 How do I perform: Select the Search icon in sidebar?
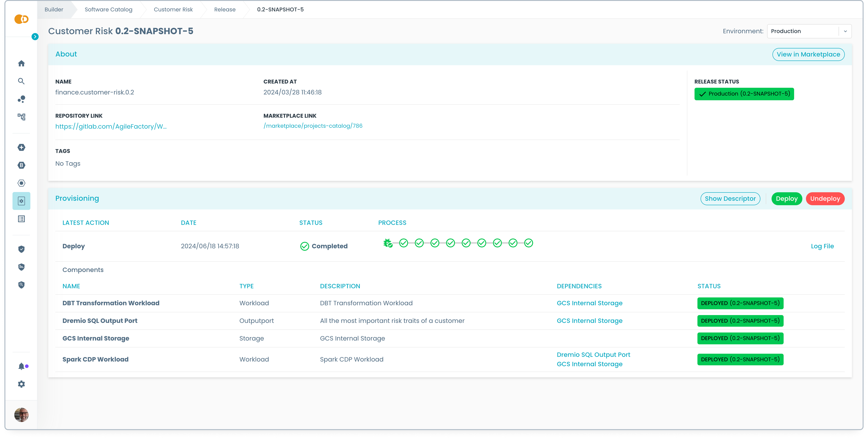[x=21, y=81]
